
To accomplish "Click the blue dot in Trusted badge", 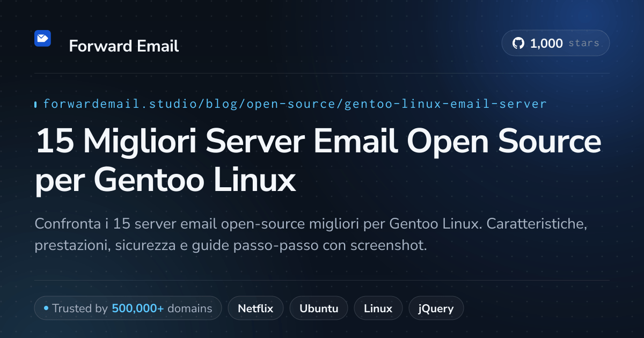I will (x=46, y=308).
